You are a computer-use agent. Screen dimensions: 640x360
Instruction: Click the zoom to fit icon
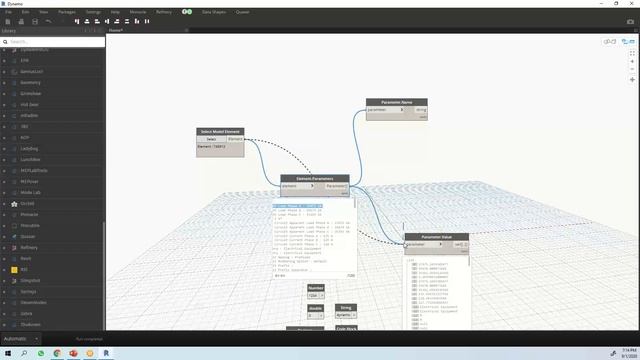tap(632, 53)
